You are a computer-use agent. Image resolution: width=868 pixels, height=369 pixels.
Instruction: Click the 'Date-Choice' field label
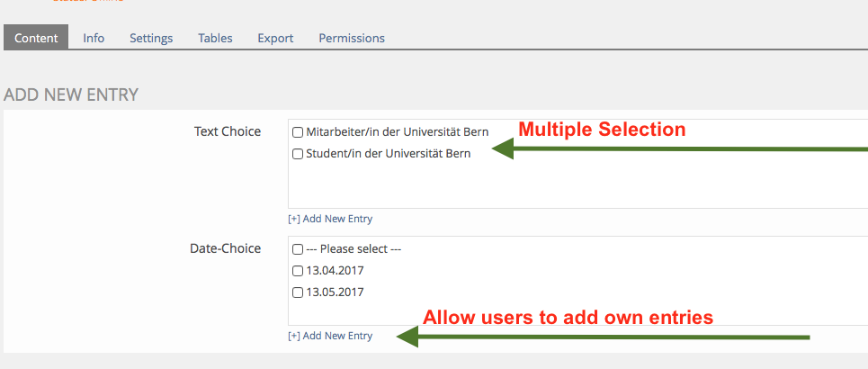click(225, 248)
